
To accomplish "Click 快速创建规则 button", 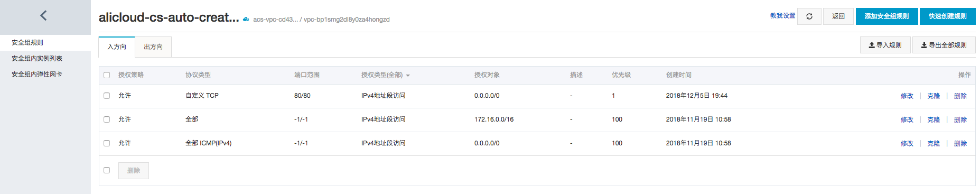I will (x=948, y=16).
